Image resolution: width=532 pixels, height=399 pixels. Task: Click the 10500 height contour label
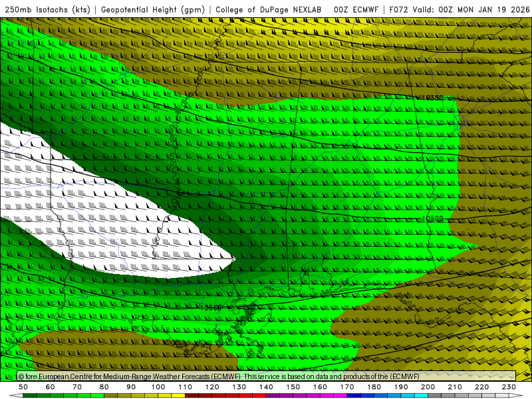(x=433, y=219)
